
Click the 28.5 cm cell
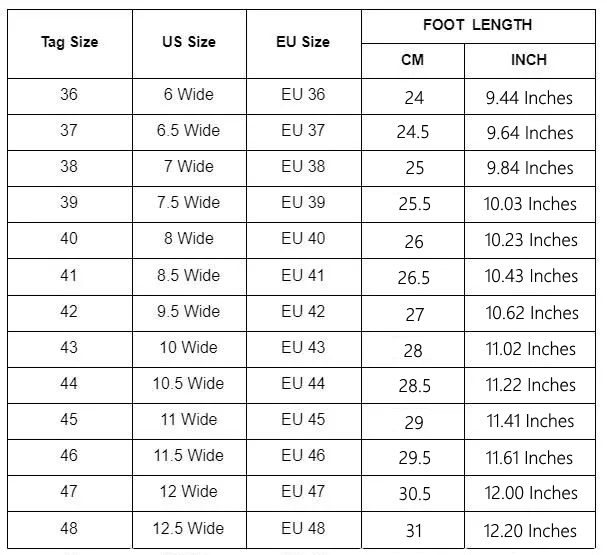point(413,385)
